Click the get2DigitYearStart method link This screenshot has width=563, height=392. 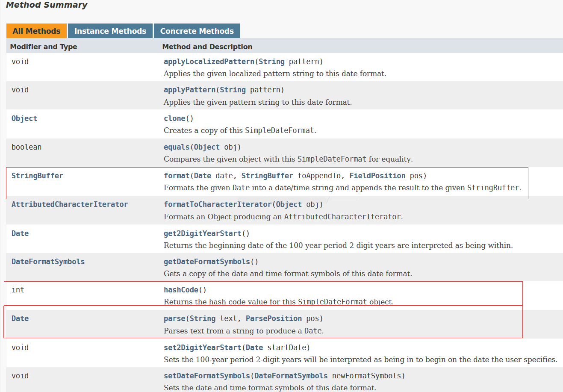[x=203, y=233]
